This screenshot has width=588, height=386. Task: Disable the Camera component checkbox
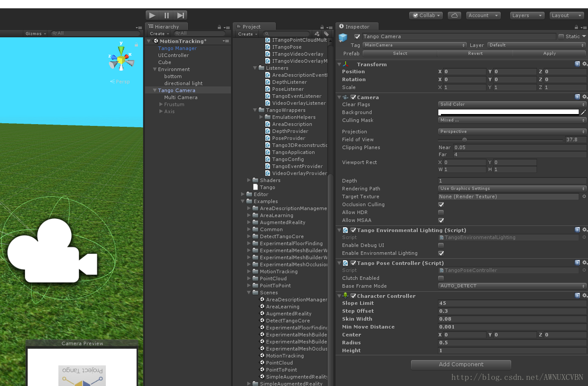[353, 97]
